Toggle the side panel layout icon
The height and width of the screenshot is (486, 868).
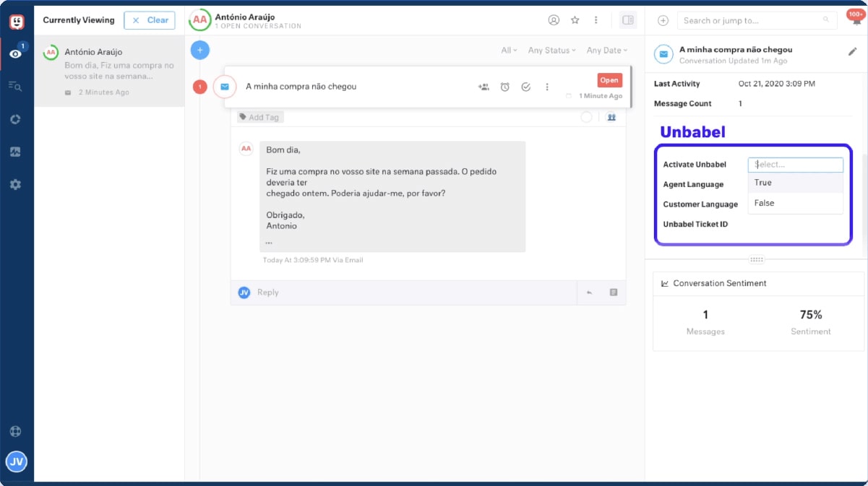point(627,20)
